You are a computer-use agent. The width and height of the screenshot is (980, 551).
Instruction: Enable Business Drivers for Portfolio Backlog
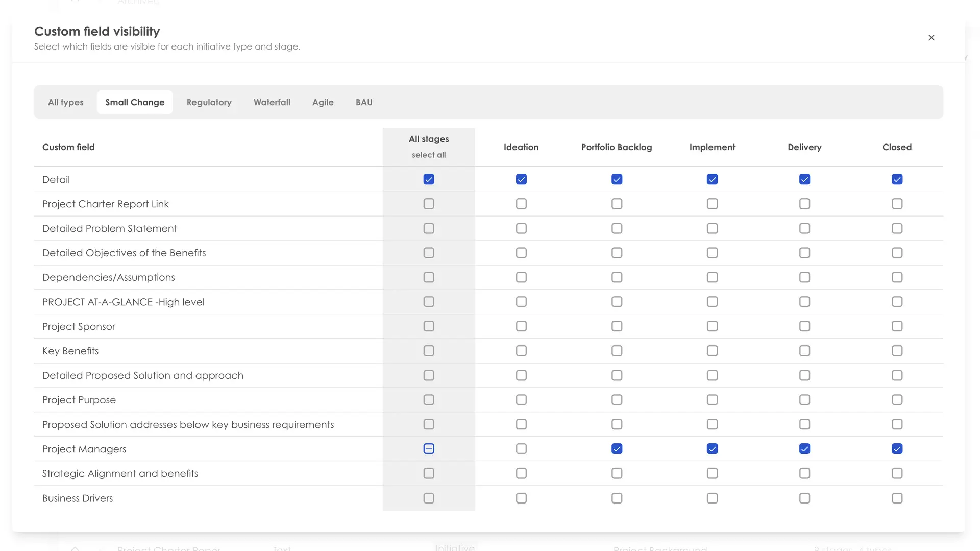click(x=617, y=498)
